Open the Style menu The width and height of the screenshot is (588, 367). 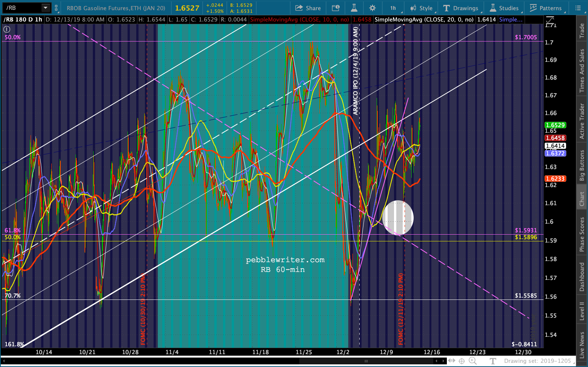tap(422, 8)
